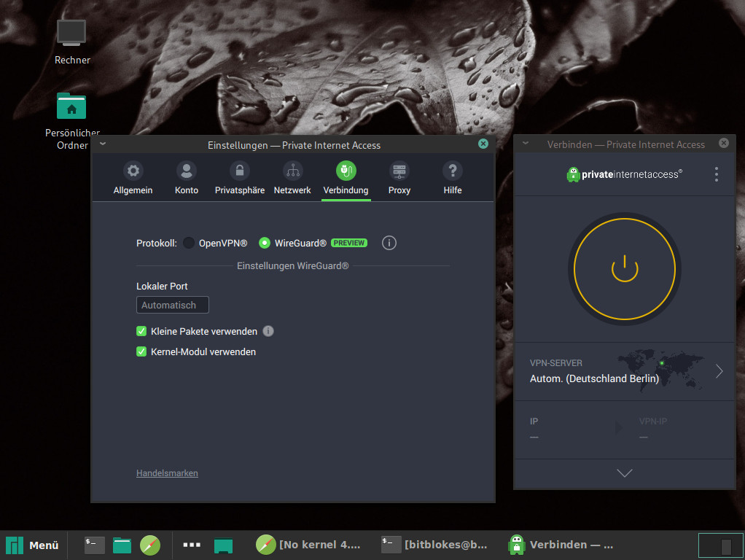The height and width of the screenshot is (560, 745).
Task: Click the IP label in Verbinden window
Action: (534, 421)
